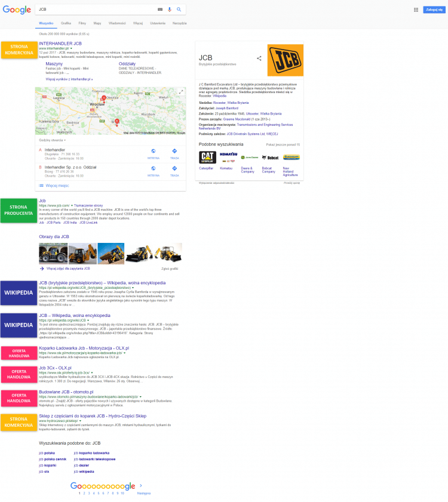448x502 pixels.
Task: Click Tłumaczenie strony link for jcb.com
Action: [x=88, y=205]
